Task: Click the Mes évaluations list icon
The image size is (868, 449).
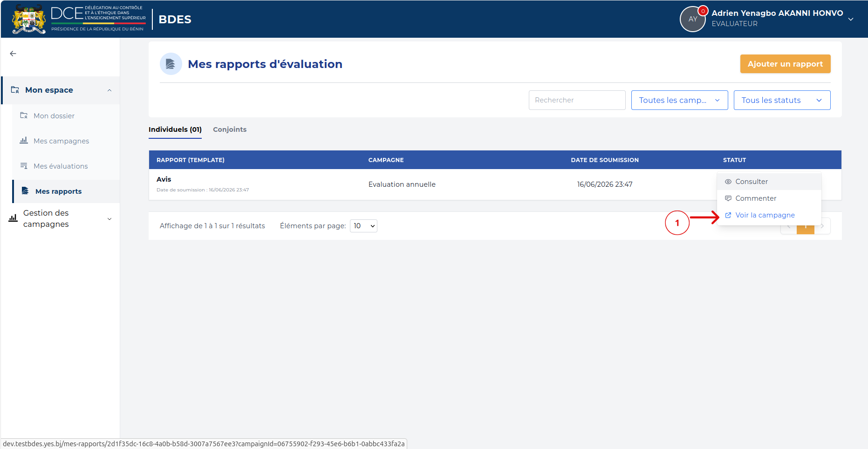Action: [24, 166]
